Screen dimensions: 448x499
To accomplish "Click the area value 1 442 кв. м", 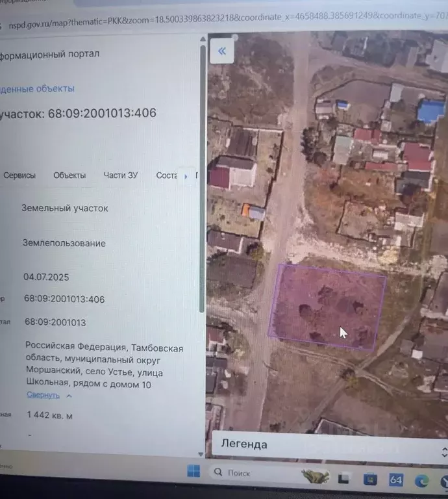I will [49, 415].
